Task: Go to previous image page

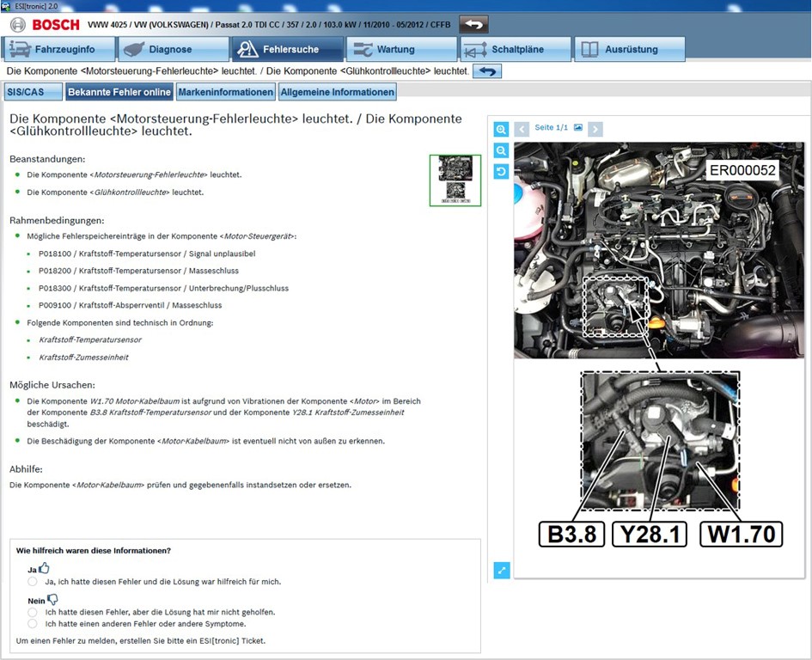Action: [x=522, y=129]
